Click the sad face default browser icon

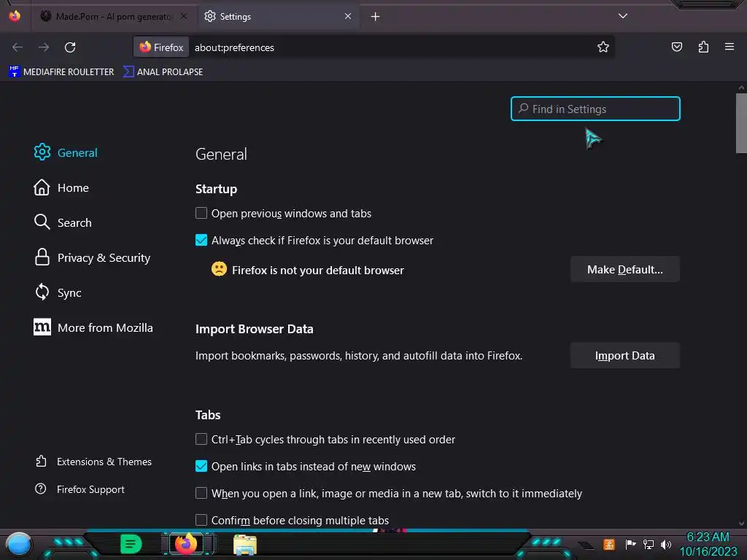pos(219,269)
